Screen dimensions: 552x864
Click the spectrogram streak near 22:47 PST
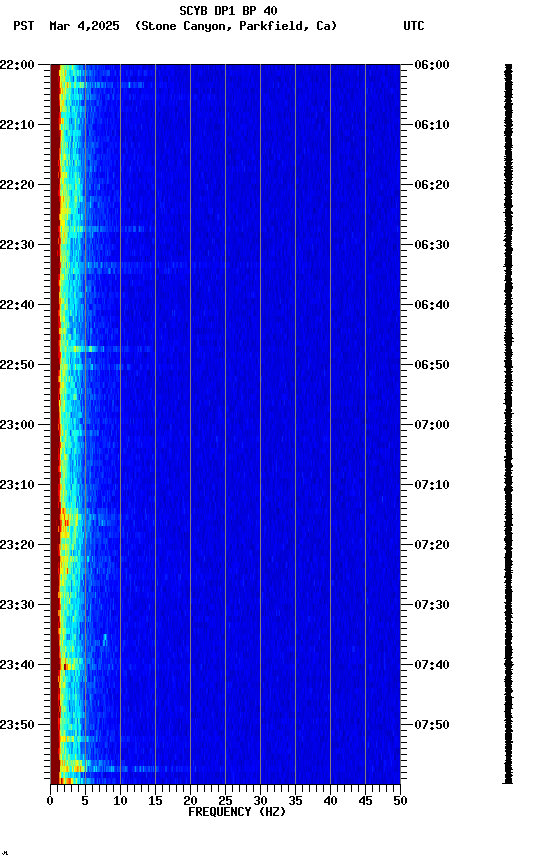105,349
